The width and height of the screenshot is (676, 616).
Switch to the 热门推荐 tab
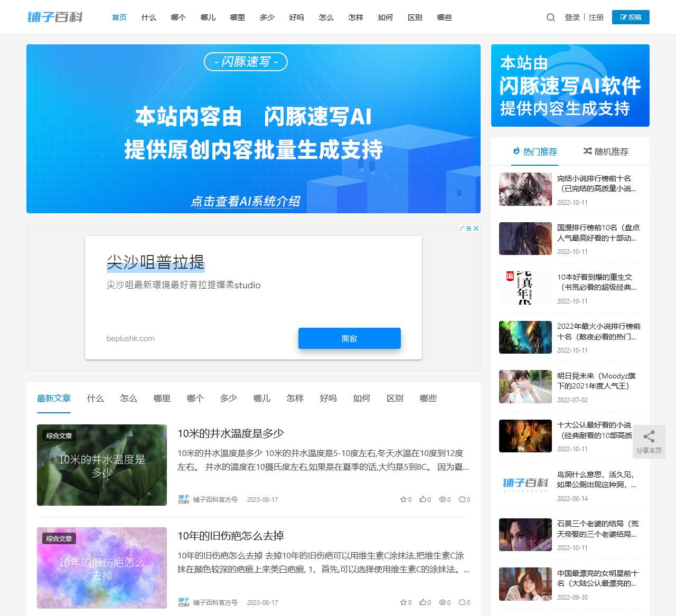point(535,151)
